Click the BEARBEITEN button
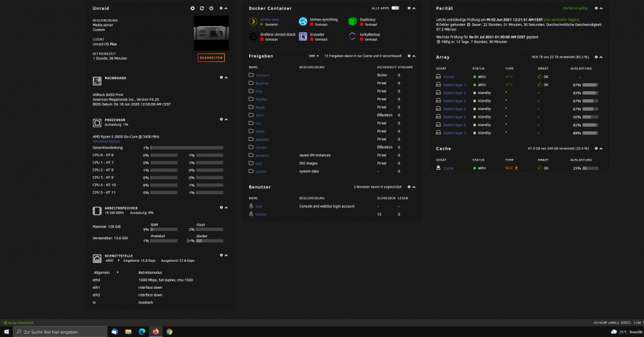This screenshot has height=337, width=644. click(211, 58)
